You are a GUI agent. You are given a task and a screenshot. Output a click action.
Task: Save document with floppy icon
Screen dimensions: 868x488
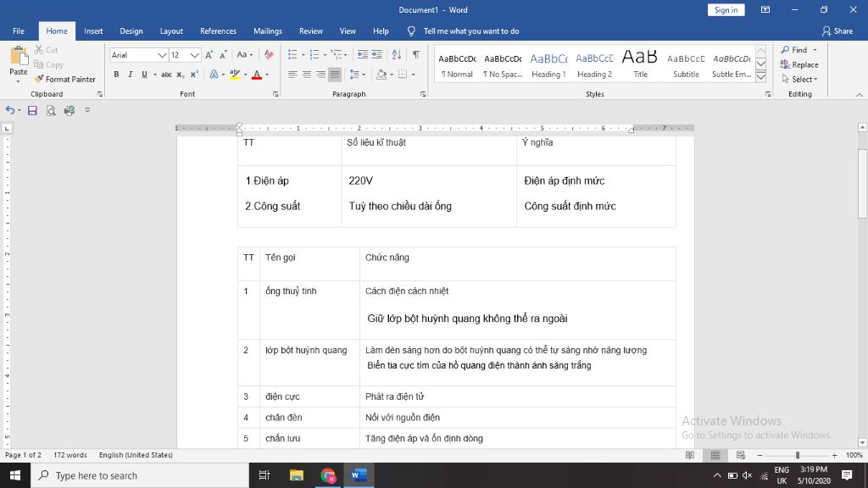click(x=32, y=111)
